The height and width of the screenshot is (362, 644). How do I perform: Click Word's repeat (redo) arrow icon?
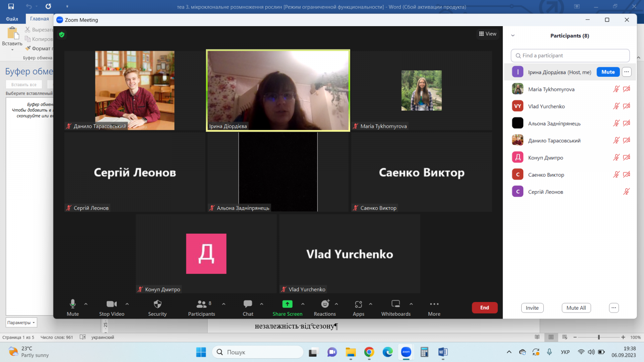point(48,6)
